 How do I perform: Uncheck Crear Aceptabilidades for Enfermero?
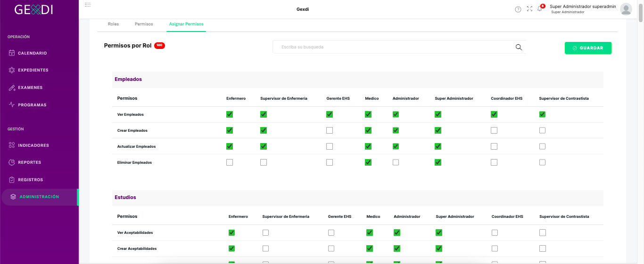(x=231, y=248)
